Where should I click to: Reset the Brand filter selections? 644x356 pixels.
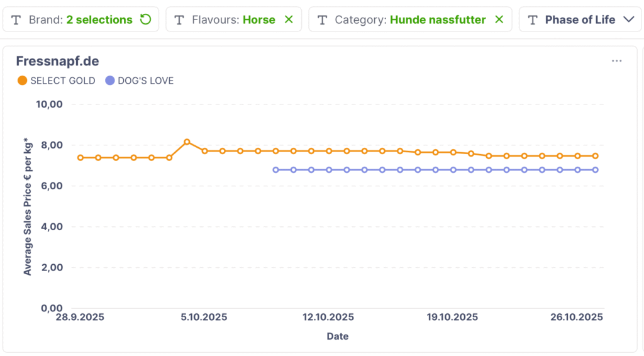point(146,19)
